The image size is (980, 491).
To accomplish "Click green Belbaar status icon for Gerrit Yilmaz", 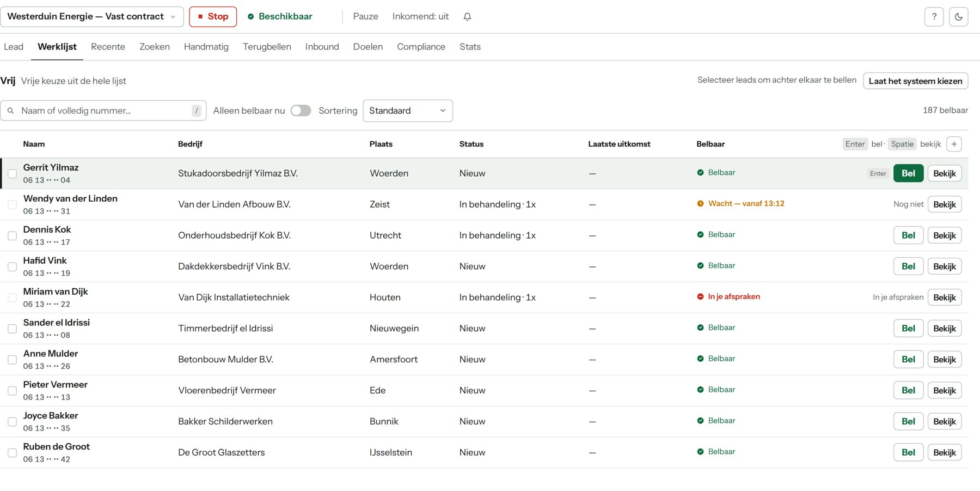I will tap(700, 173).
